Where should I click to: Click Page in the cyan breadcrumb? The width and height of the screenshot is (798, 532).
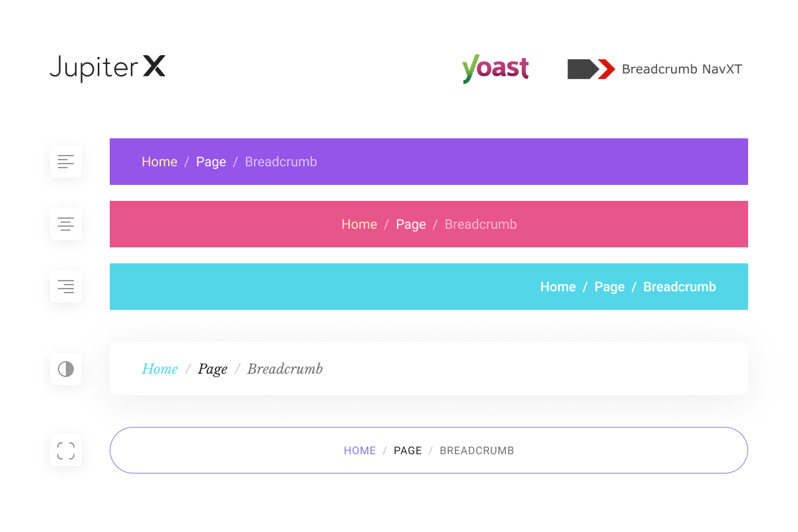click(x=609, y=287)
